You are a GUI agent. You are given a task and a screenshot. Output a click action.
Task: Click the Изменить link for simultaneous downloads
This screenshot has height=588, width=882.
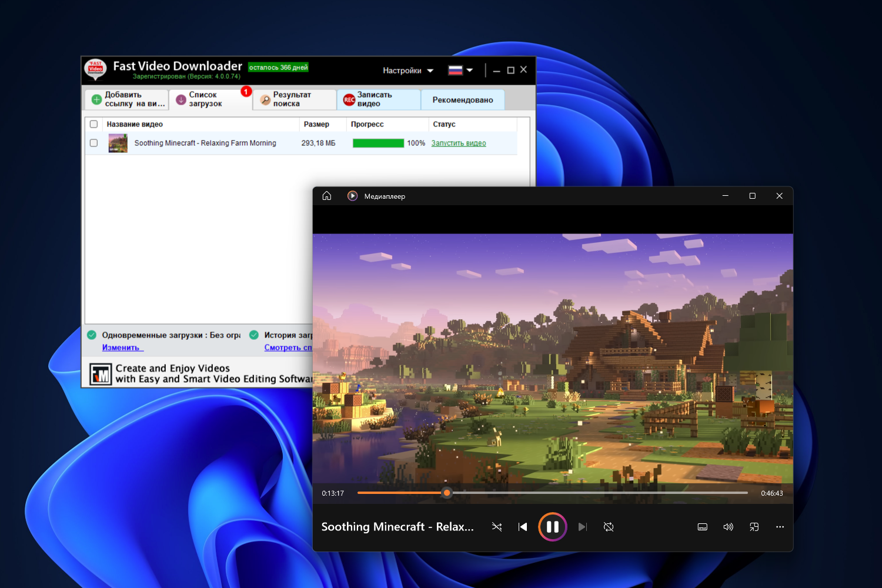[122, 348]
